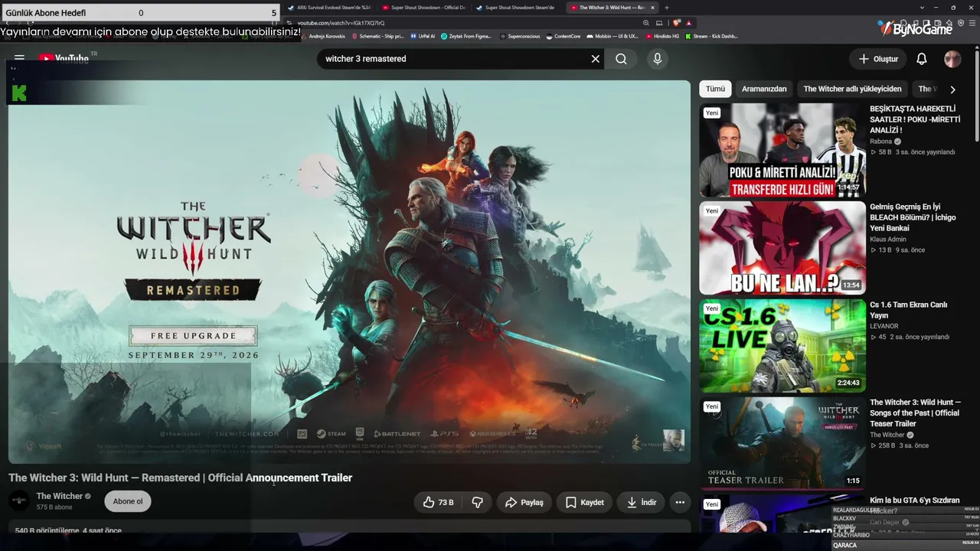Save the video with Kaydet

click(x=584, y=502)
